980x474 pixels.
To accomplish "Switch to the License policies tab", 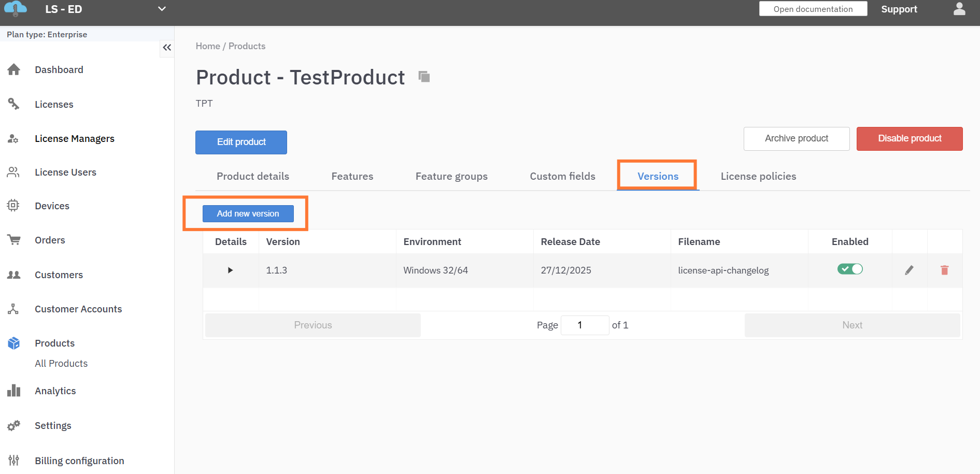I will [758, 176].
